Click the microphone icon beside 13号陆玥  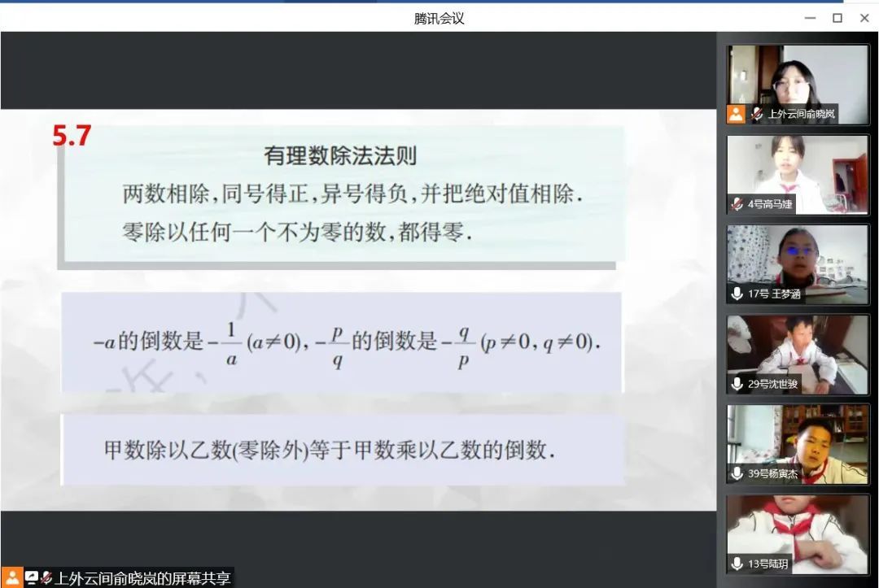(x=737, y=564)
